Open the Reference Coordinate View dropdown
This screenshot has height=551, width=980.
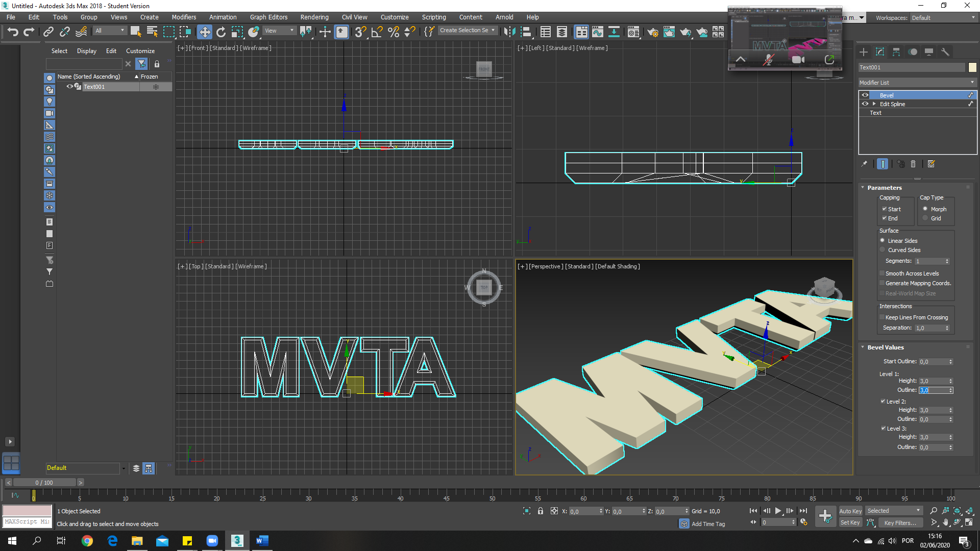click(279, 31)
